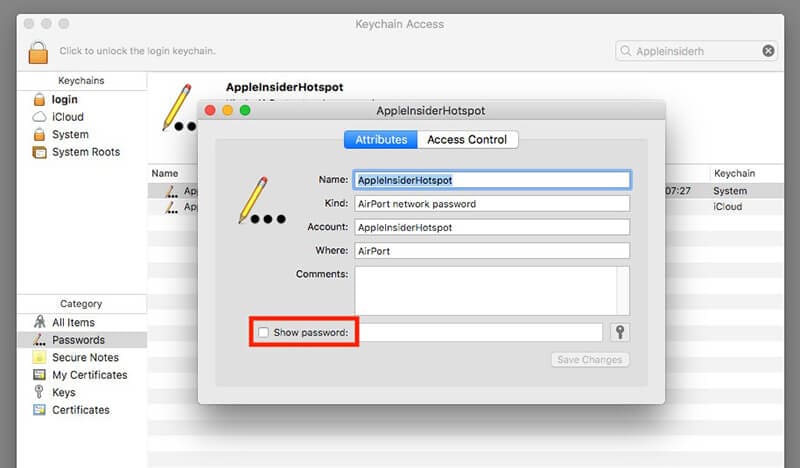The width and height of the screenshot is (800, 468).
Task: Click the Kind field with AirPort network password
Action: tap(492, 204)
